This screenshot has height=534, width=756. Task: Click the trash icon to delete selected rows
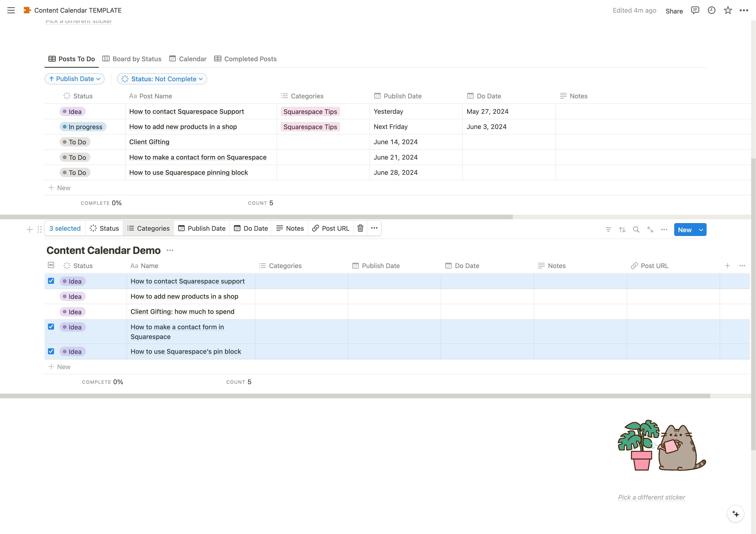point(360,228)
